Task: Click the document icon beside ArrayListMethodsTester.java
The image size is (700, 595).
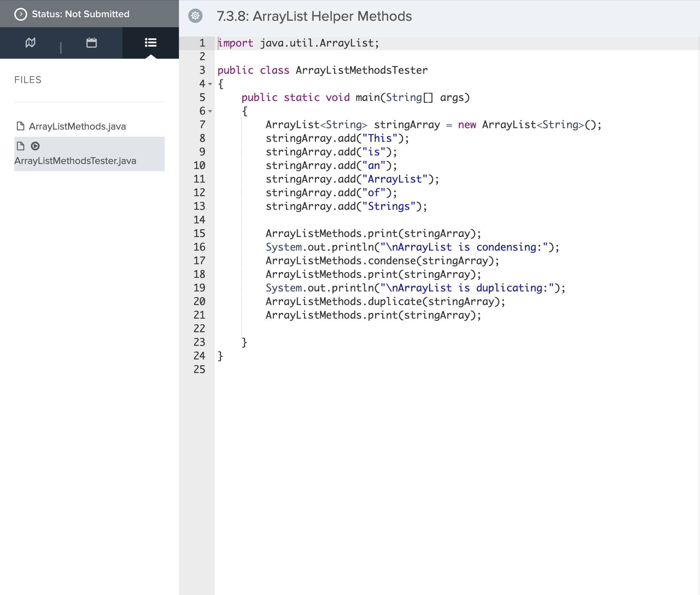Action: (20, 146)
